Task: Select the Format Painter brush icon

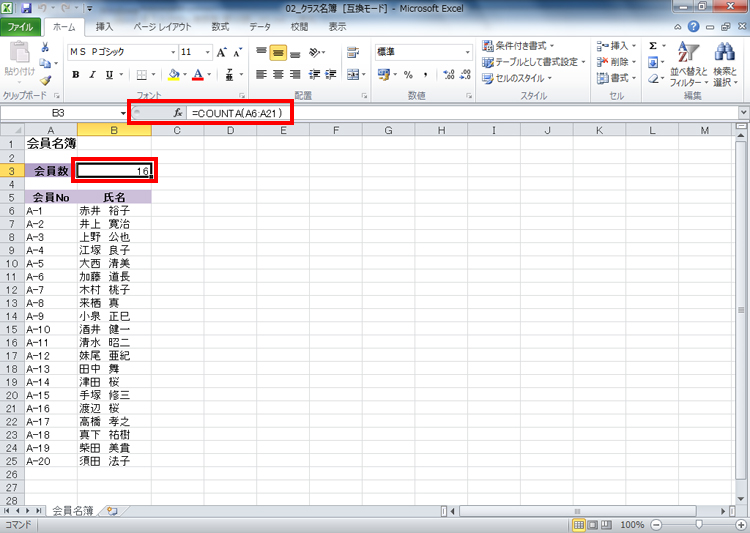Action: pos(45,79)
